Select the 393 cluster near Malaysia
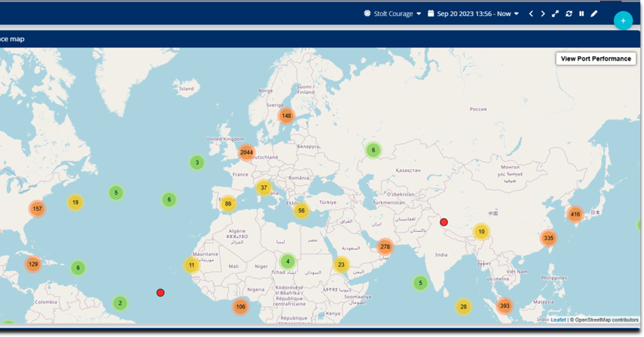The width and height of the screenshot is (644, 337). coord(504,306)
